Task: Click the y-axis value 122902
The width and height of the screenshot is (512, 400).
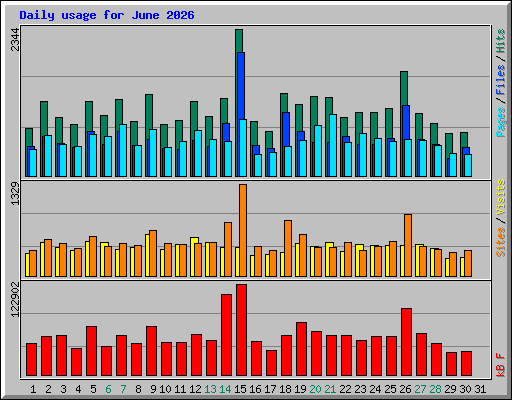Action: [15, 300]
